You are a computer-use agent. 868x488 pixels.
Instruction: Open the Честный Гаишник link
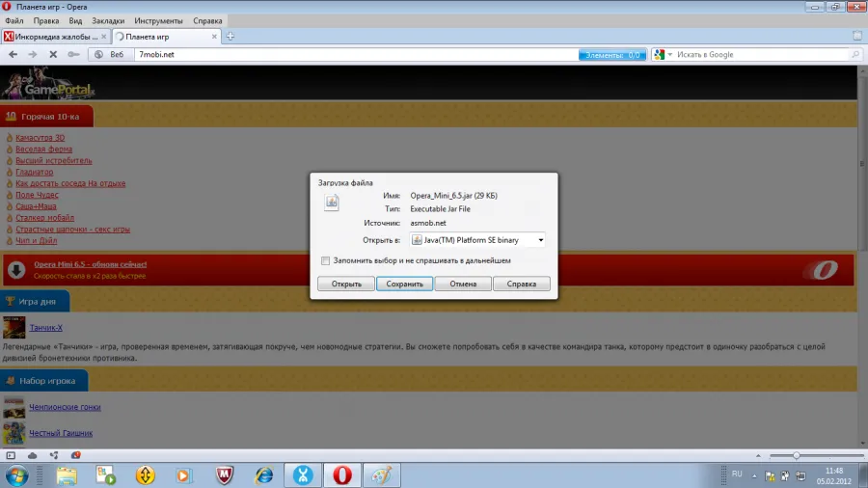61,433
